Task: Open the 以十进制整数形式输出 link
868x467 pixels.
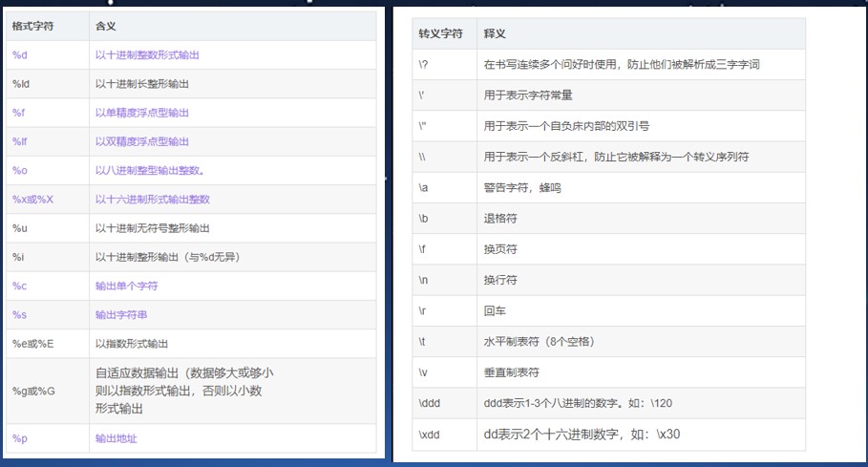Action: point(147,55)
